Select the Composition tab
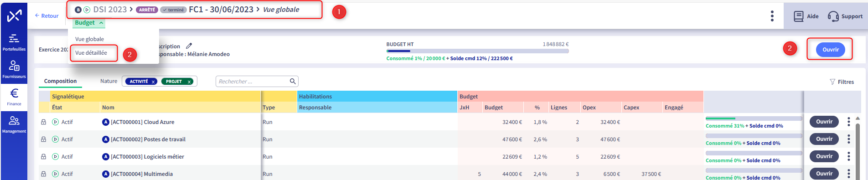 (60, 81)
